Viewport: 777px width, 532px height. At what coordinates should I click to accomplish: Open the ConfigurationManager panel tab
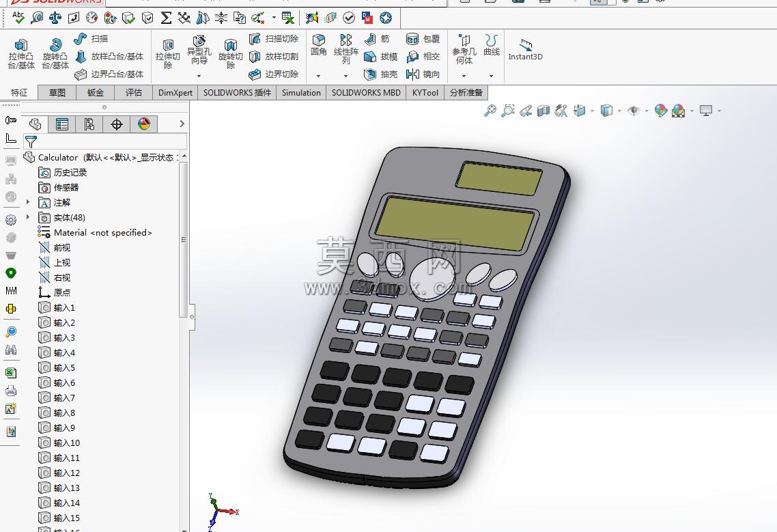tap(89, 124)
